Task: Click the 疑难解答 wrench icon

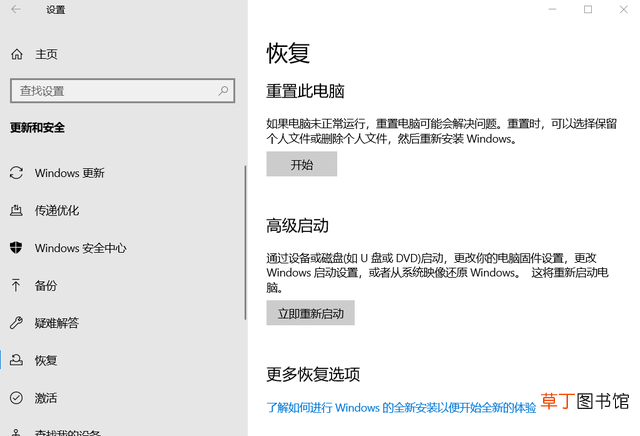Action: [x=16, y=323]
